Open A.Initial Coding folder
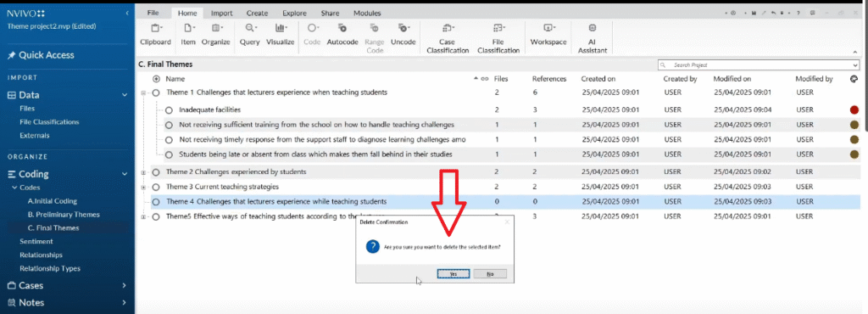The width and height of the screenshot is (868, 314). 52,201
